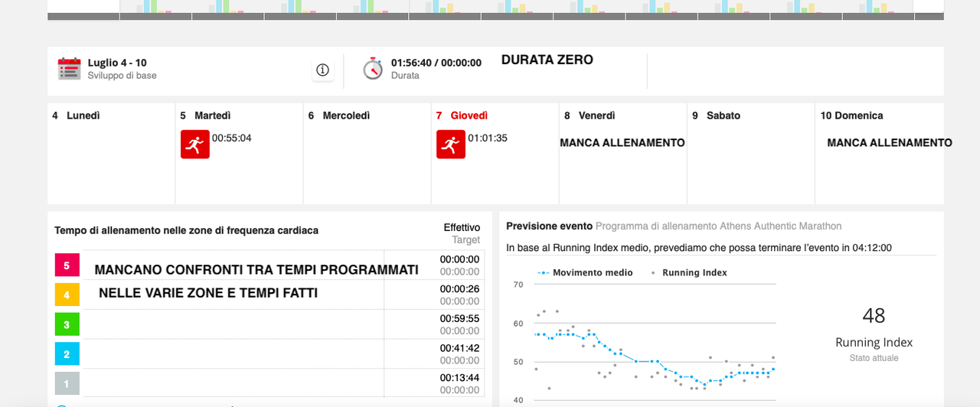Select the 5 Martedì day header
980x407 pixels.
coord(205,116)
